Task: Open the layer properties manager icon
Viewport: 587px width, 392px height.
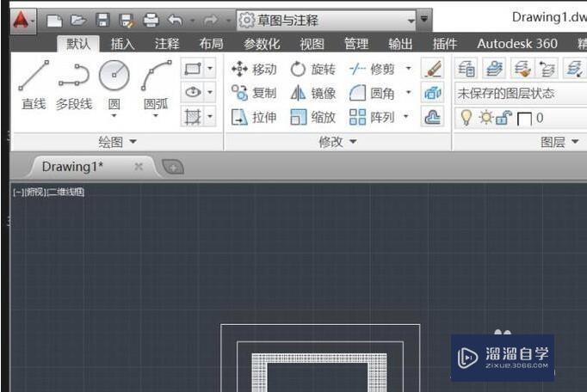Action: click(467, 69)
